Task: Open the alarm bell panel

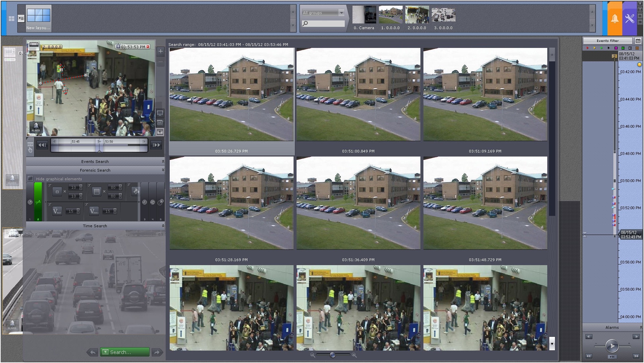Action: coord(615,18)
